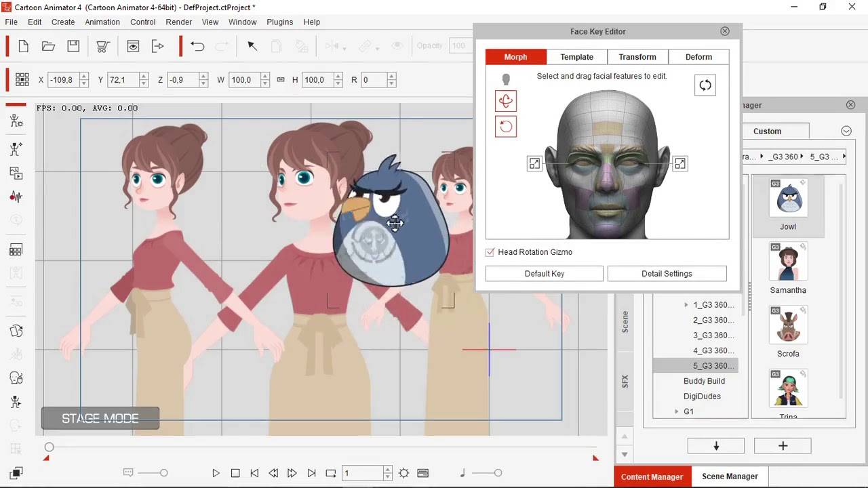Click the export toolbar icon
The height and width of the screenshot is (488, 868).
coord(158,46)
